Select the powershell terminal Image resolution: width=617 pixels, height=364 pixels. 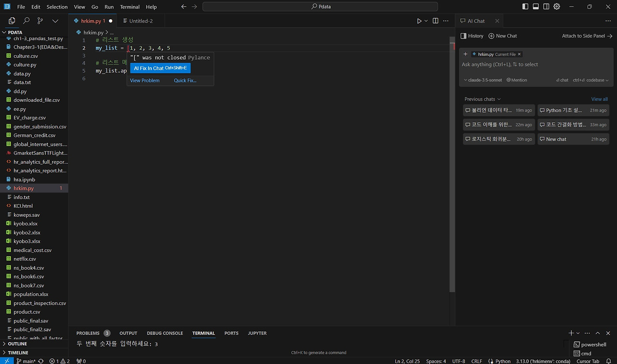point(590,345)
